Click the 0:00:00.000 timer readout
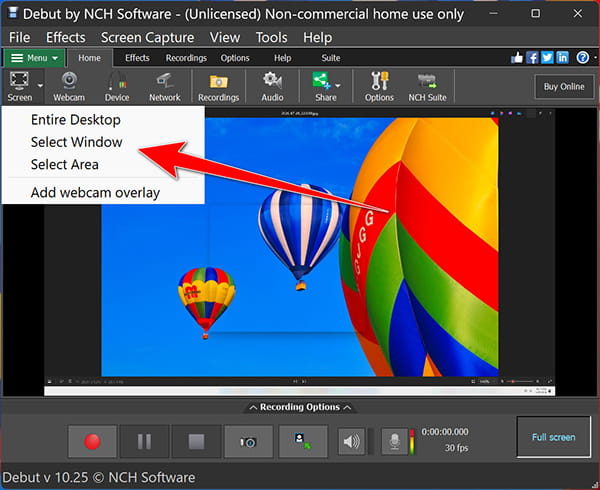The height and width of the screenshot is (490, 600). pos(445,432)
